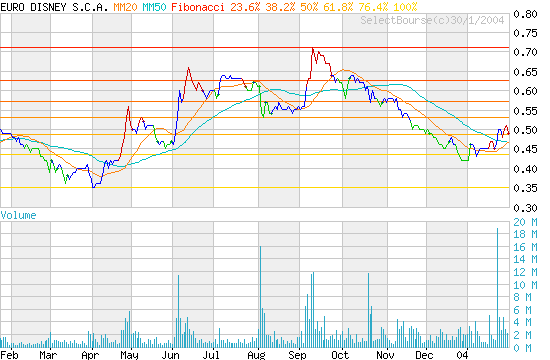The image size is (550, 360).
Task: Click the 04 year label on time axis
Action: [462, 355]
